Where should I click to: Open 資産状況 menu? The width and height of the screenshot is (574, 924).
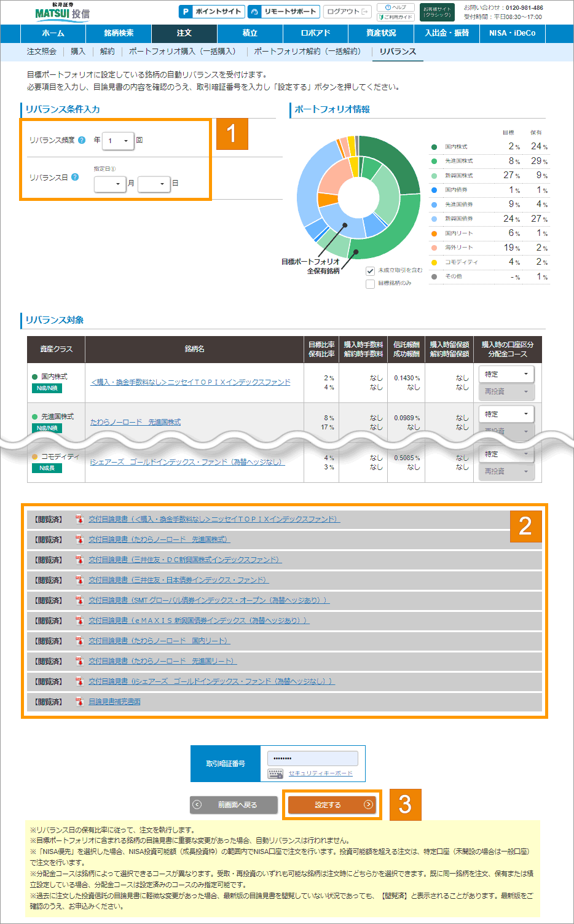coord(381,33)
